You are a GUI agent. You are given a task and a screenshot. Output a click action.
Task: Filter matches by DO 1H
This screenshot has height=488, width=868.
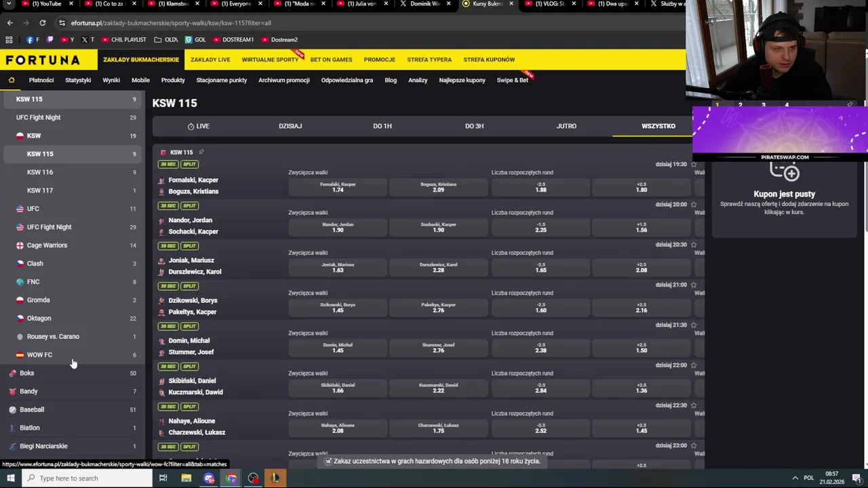click(382, 126)
